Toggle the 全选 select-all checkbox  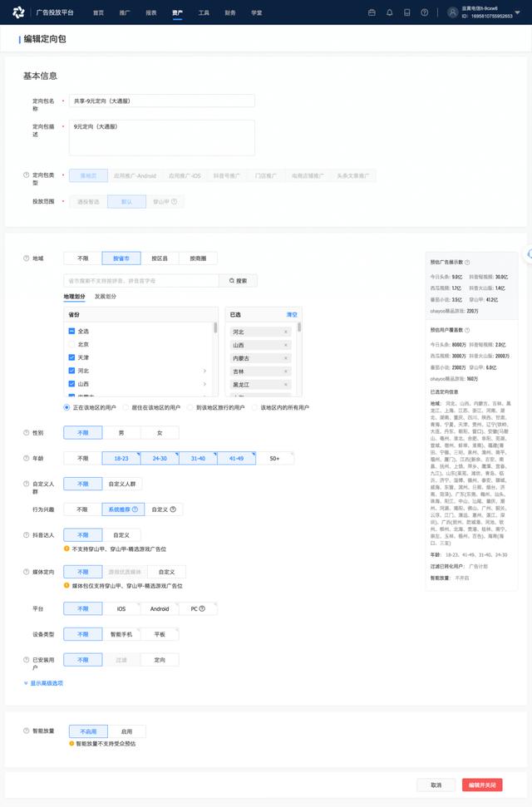click(71, 331)
